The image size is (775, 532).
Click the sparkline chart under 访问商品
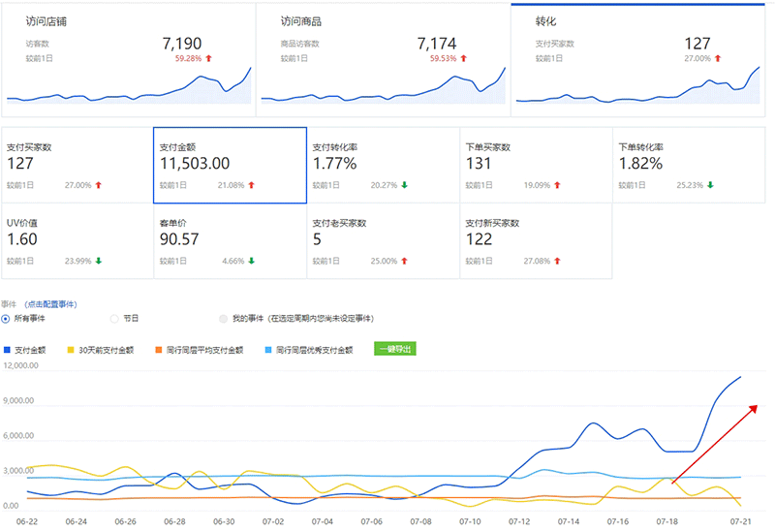point(383,85)
